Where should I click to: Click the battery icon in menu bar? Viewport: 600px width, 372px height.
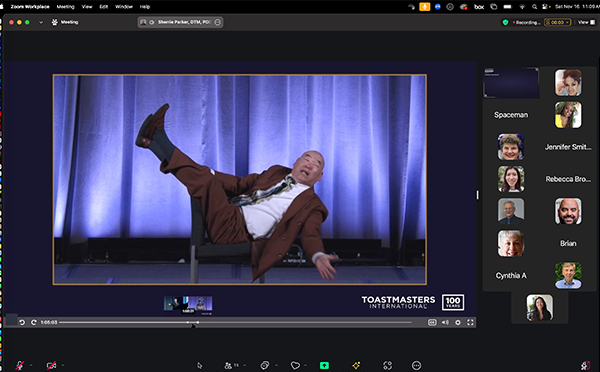507,7
